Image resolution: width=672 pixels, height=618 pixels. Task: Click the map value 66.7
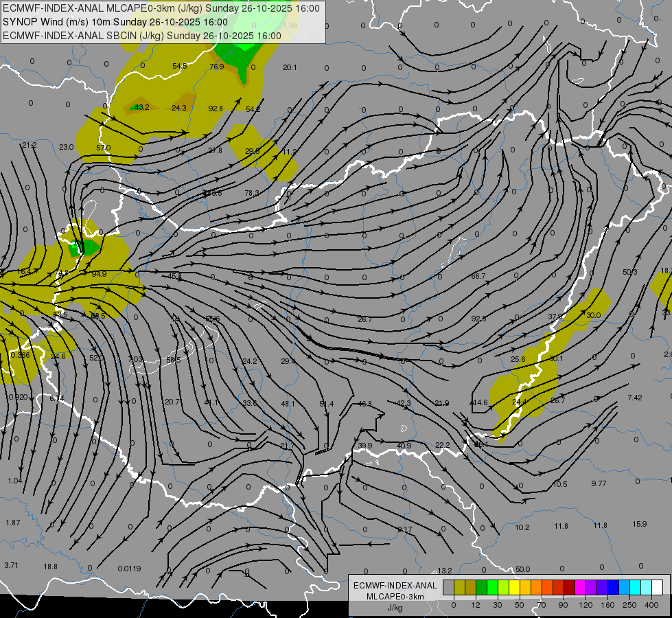(478, 276)
